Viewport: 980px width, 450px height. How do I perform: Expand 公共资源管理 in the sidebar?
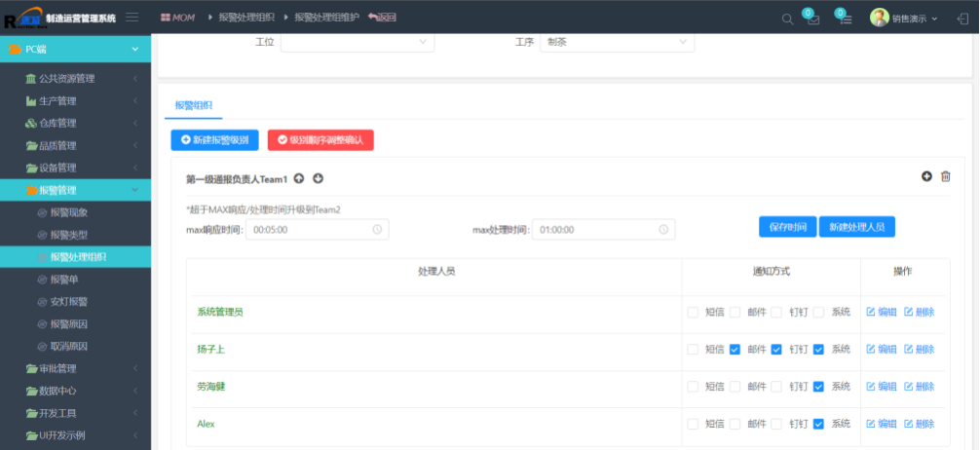[x=76, y=79]
